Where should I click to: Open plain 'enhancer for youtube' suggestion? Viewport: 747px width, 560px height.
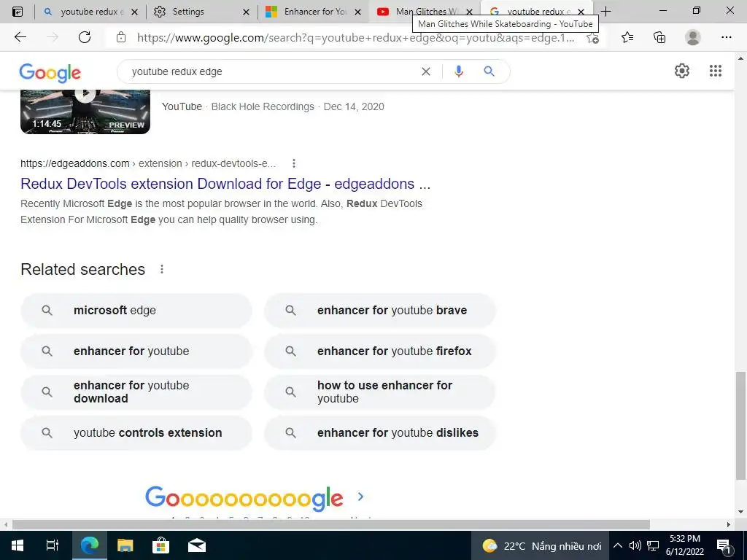(136, 351)
